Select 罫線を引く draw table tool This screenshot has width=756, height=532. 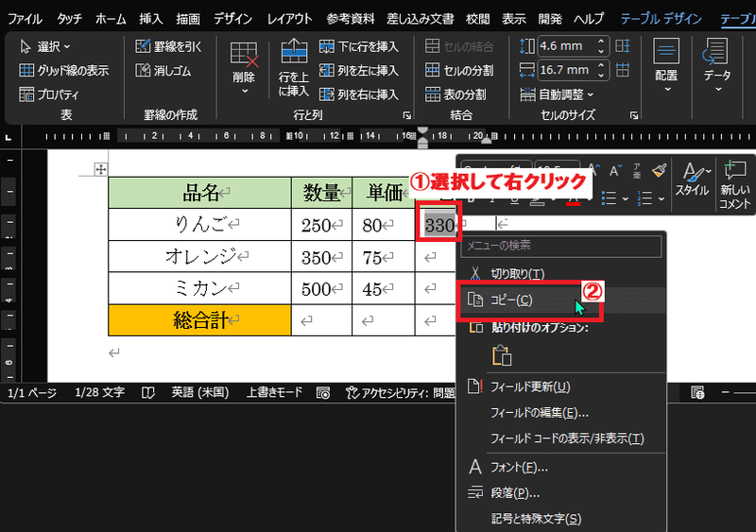(168, 46)
